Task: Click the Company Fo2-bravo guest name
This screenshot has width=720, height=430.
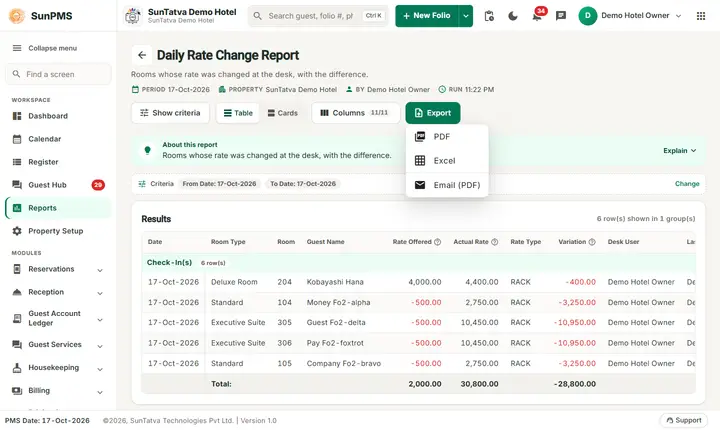Action: click(x=344, y=363)
